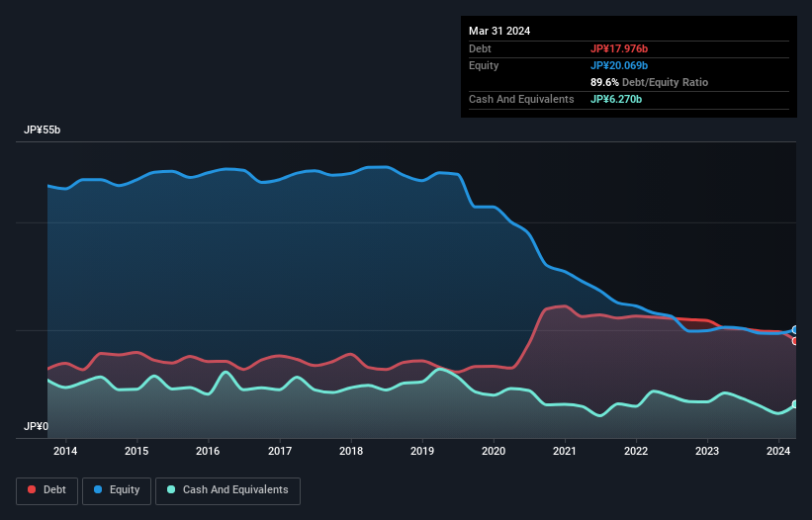Click the 2016 x-axis label

[208, 451]
